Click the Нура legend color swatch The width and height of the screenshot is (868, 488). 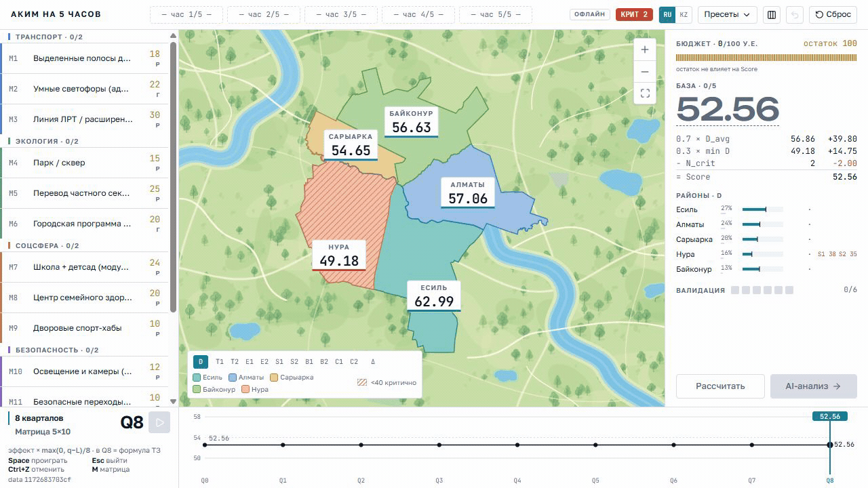pyautogui.click(x=245, y=389)
